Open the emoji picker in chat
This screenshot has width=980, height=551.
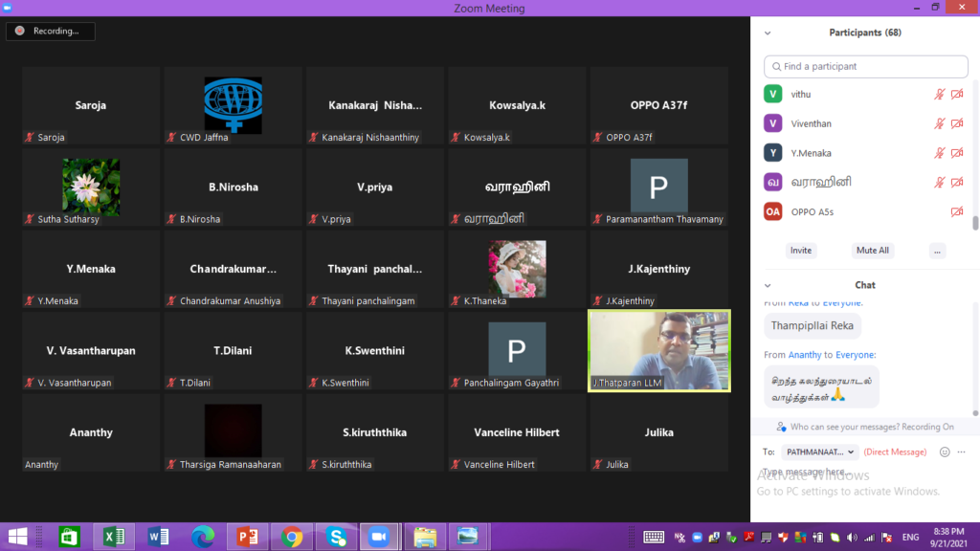click(945, 452)
